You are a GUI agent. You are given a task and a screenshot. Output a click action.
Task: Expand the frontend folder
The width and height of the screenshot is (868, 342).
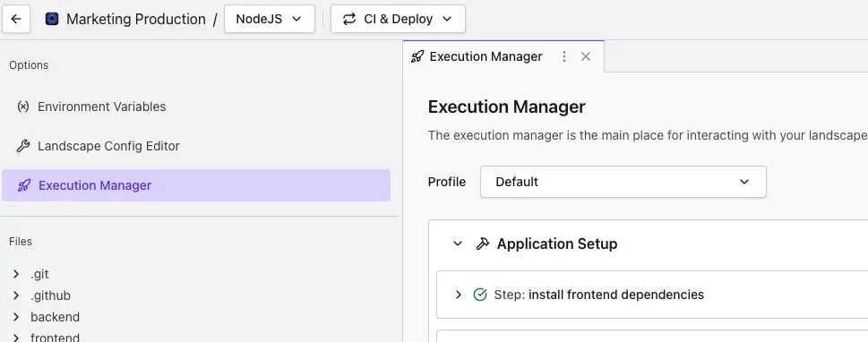(x=16, y=338)
